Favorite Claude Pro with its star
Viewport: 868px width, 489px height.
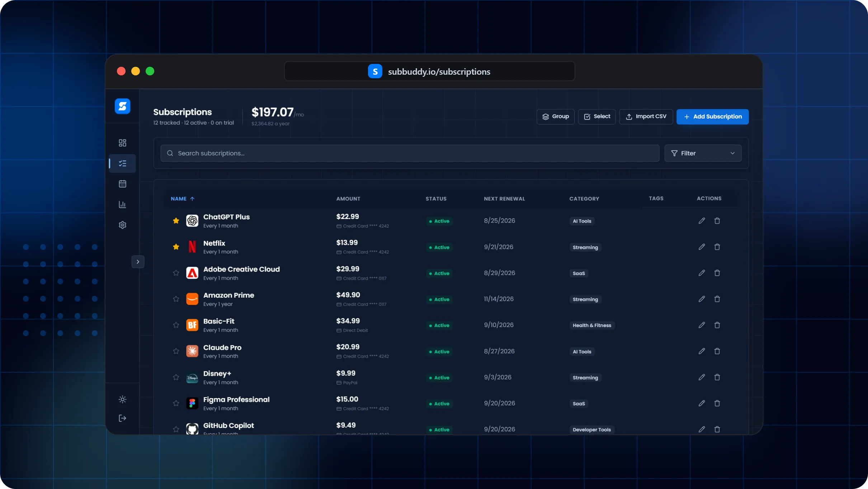[176, 351]
